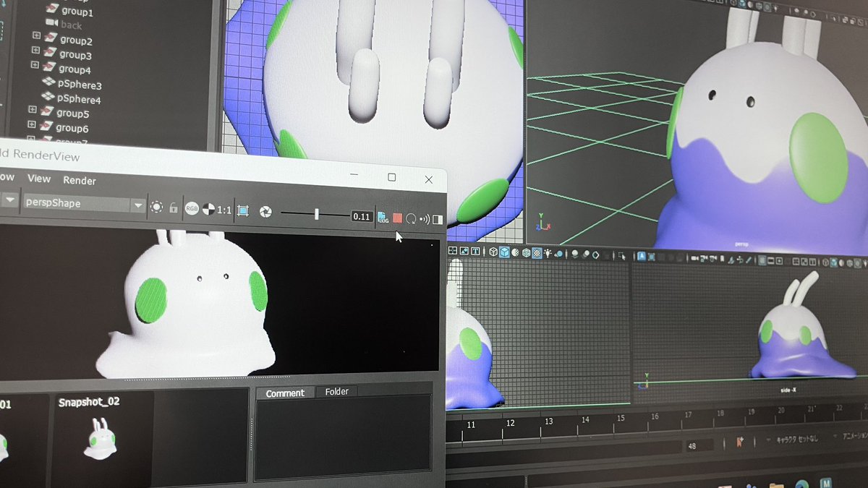Click the blue A viewport icon
868x488 pixels.
point(642,256)
